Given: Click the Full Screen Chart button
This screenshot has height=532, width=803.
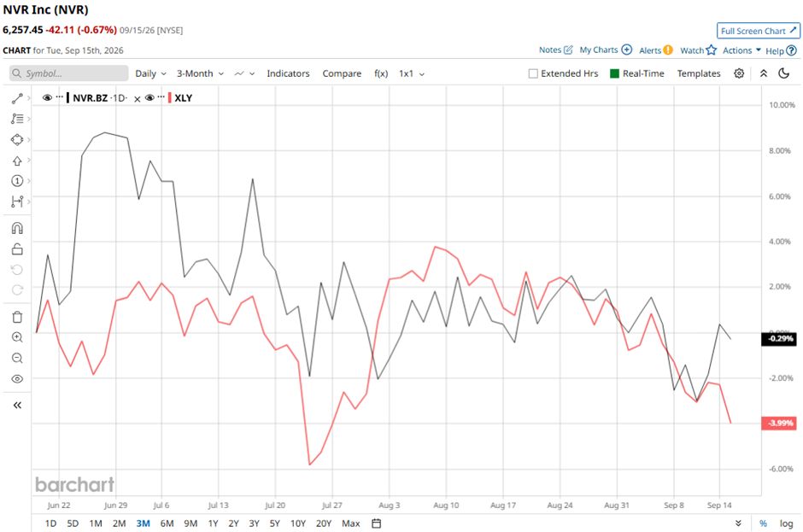Looking at the screenshot, I should pyautogui.click(x=758, y=31).
